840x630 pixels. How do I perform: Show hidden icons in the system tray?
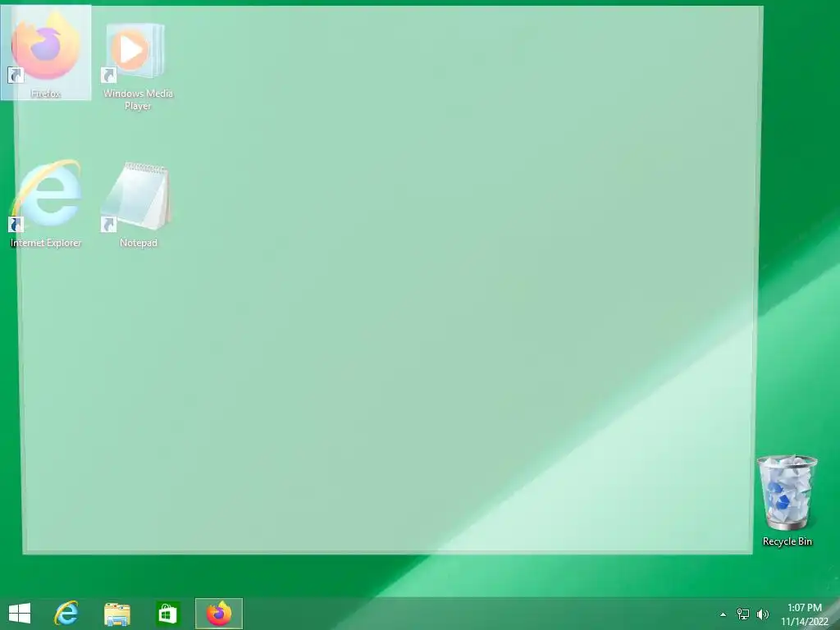tap(723, 614)
